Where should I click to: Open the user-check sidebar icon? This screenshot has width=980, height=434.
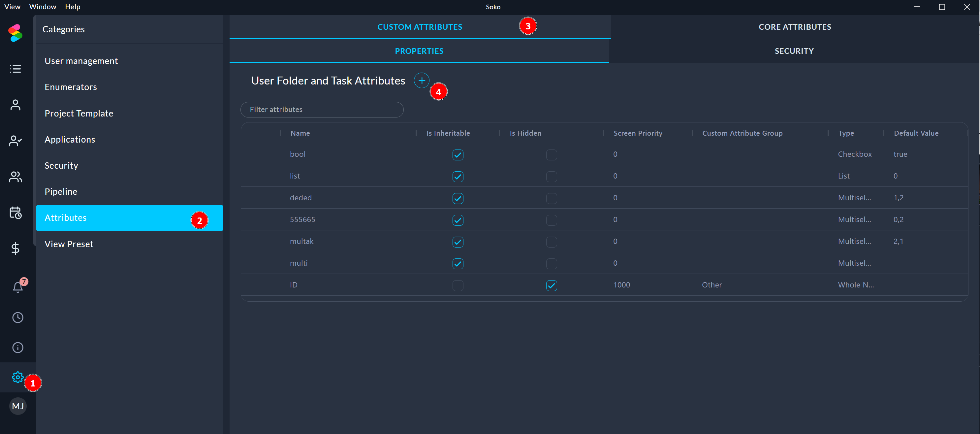click(15, 141)
